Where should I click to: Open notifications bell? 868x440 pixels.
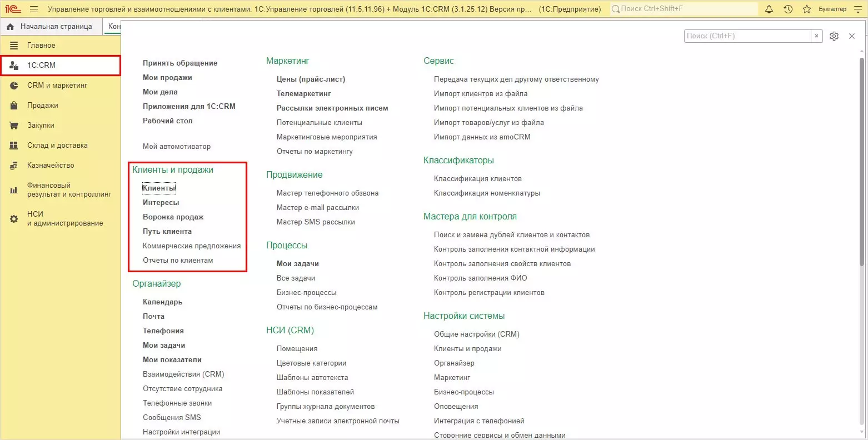coord(769,9)
